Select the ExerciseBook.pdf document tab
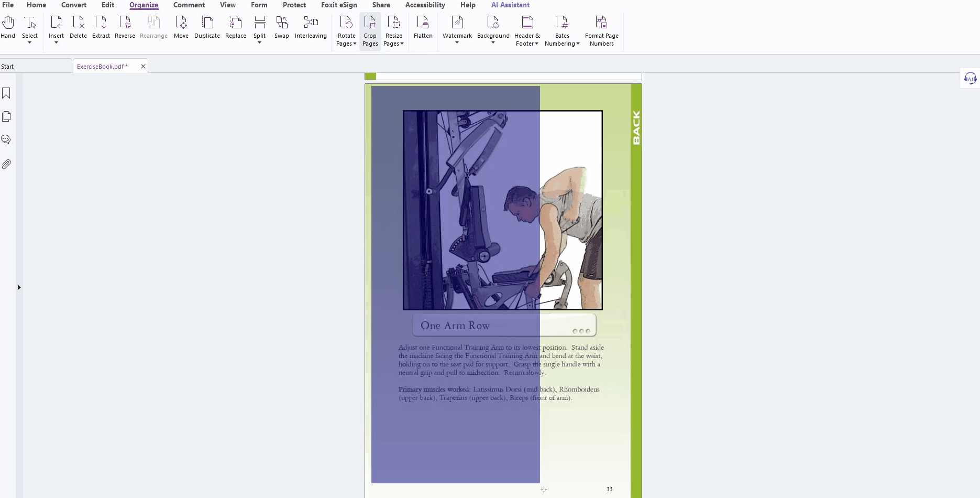This screenshot has width=980, height=498. [x=102, y=67]
